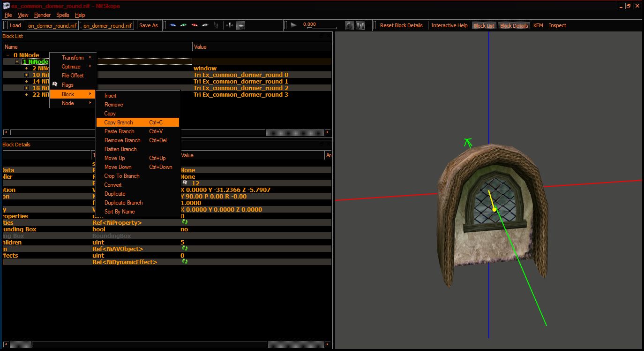This screenshot has height=351, width=644.
Task: Open the Transform submenu
Action: click(x=73, y=58)
